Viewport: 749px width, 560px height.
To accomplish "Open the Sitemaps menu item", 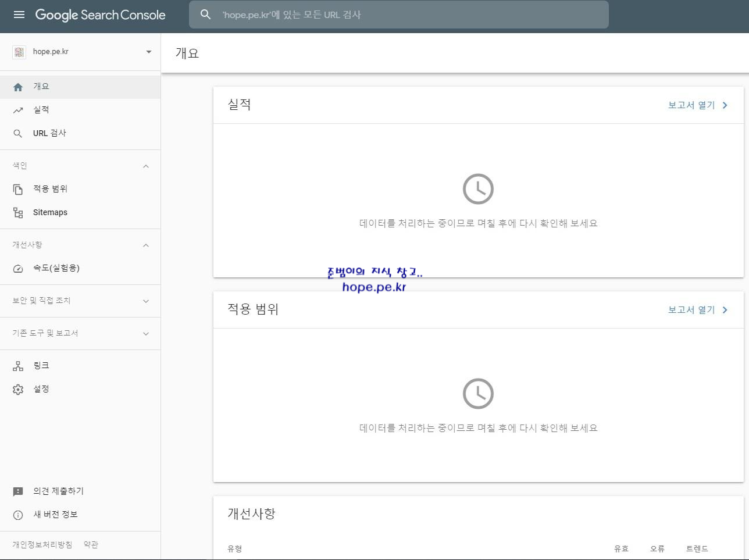I will coord(80,212).
